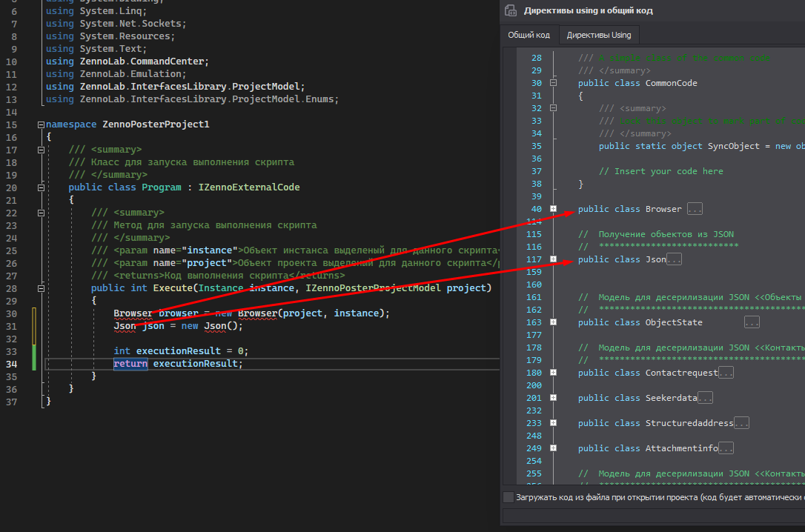Collapse the Execute method block
The width and height of the screenshot is (805, 532).
click(41, 288)
